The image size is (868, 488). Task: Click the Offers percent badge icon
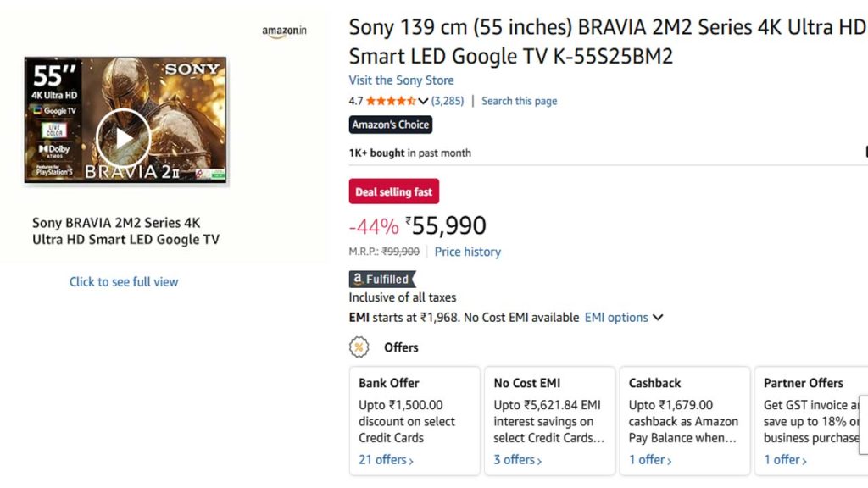(x=359, y=347)
